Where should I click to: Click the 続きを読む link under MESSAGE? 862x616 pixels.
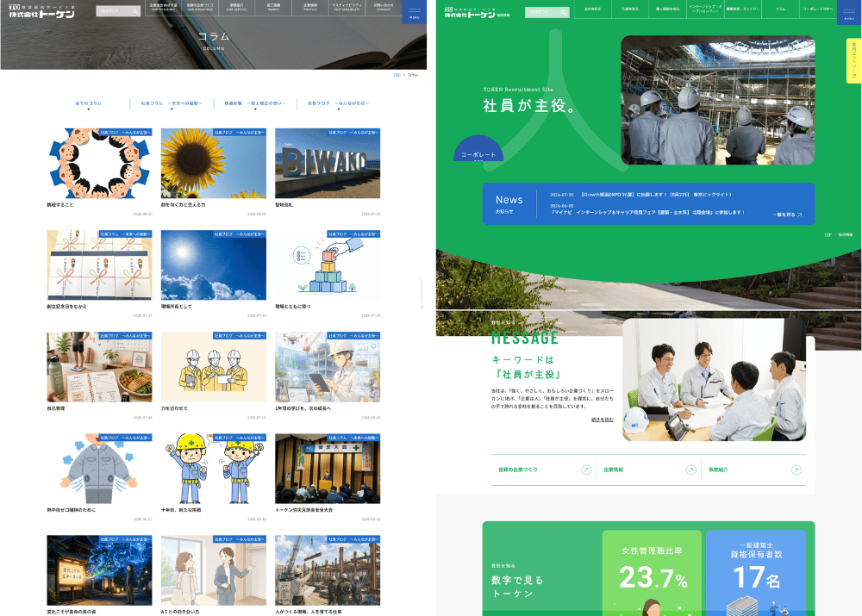coord(602,420)
